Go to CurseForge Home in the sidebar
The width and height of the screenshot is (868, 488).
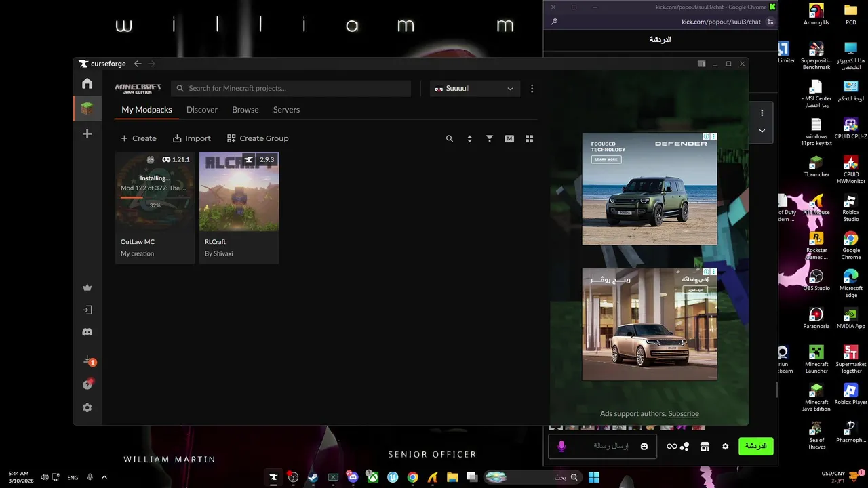pos(87,83)
